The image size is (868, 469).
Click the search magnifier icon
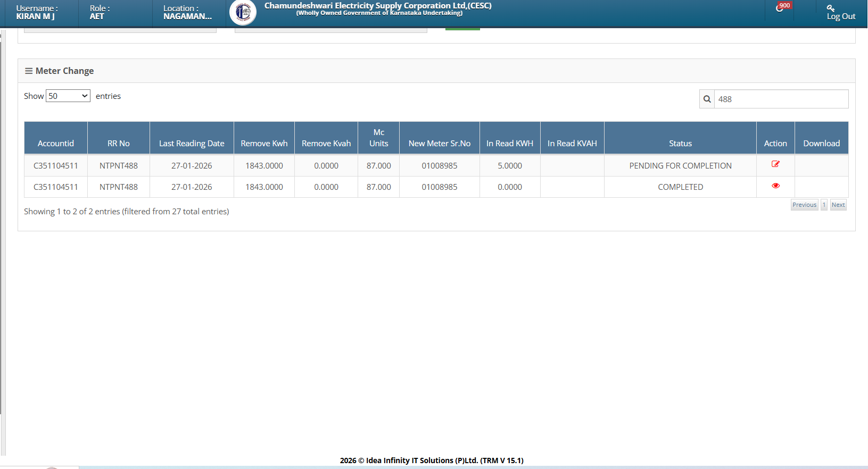click(x=707, y=99)
